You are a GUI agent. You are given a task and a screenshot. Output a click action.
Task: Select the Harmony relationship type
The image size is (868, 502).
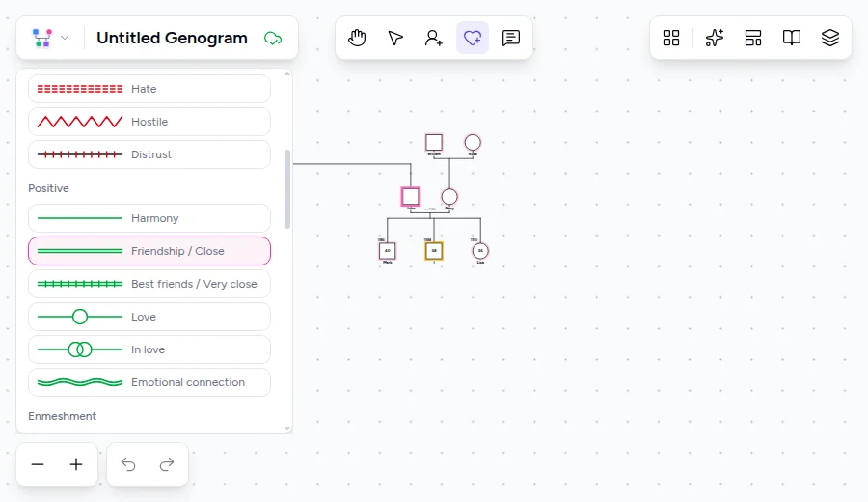tap(149, 218)
